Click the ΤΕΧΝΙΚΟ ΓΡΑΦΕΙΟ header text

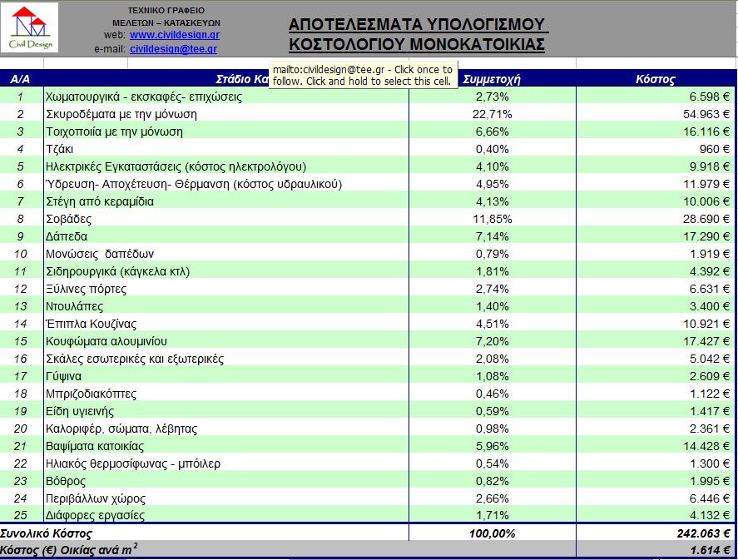(x=166, y=10)
